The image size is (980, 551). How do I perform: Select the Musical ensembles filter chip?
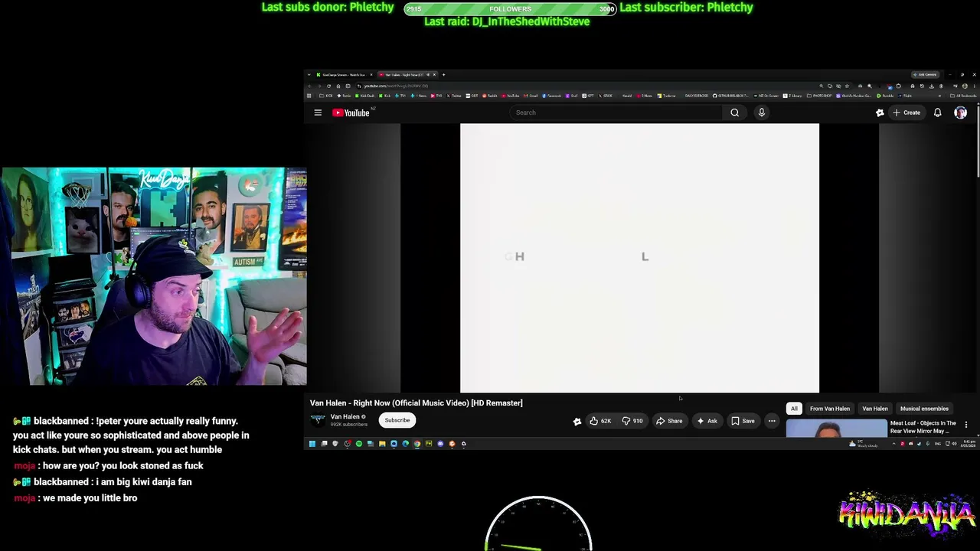click(924, 409)
